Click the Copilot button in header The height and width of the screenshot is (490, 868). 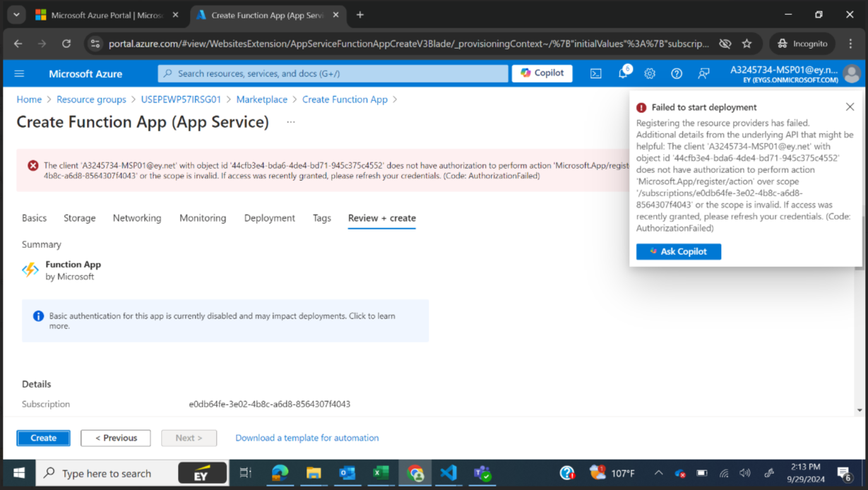[x=542, y=73]
